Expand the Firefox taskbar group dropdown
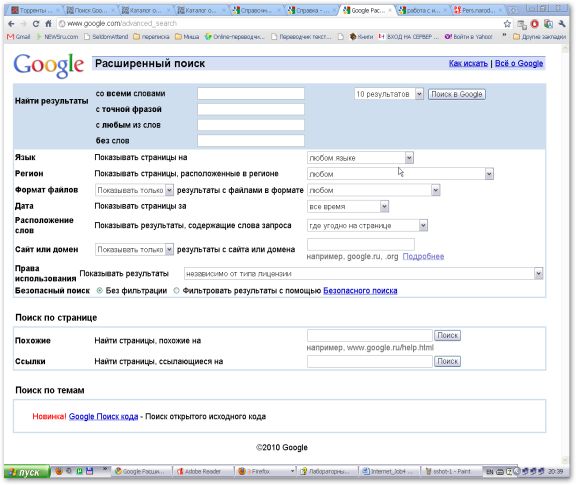Screen dimensions: 576x485 292,471
